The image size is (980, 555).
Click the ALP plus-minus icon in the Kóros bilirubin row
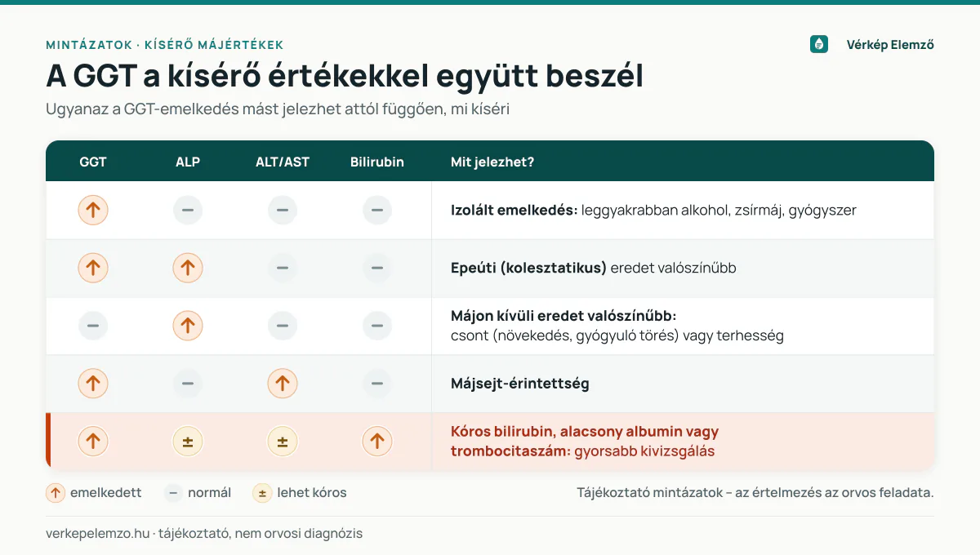188,442
